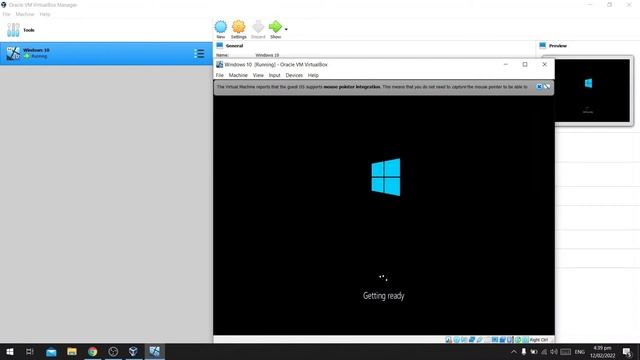Open Devices menu in VM window

pyautogui.click(x=294, y=75)
